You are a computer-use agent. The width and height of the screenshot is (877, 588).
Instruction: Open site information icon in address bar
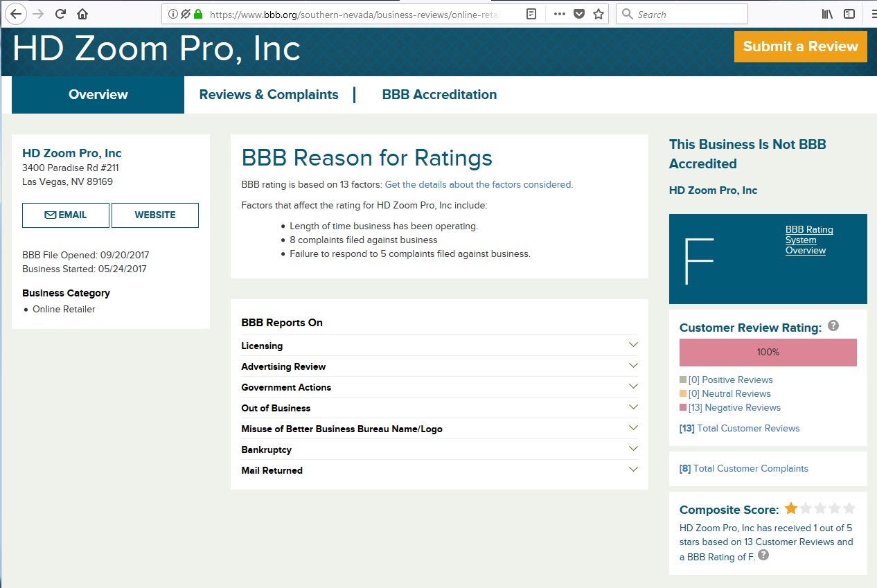click(173, 14)
